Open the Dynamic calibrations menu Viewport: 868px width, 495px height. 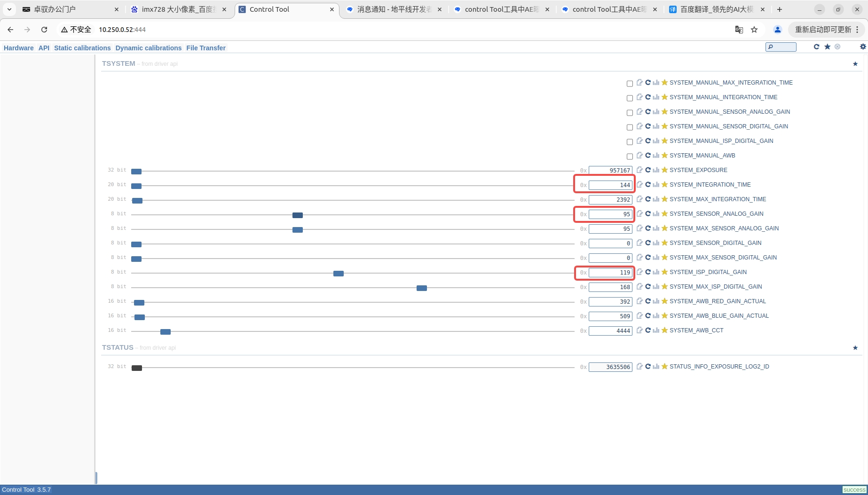148,48
